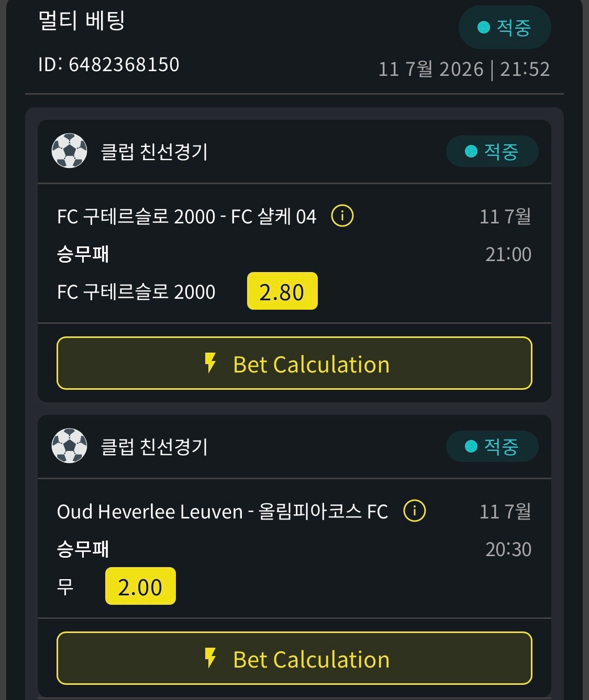The height and width of the screenshot is (700, 589).
Task: Click soccer ball icon in first 클럽 친선경기 card
Action: pos(69,151)
